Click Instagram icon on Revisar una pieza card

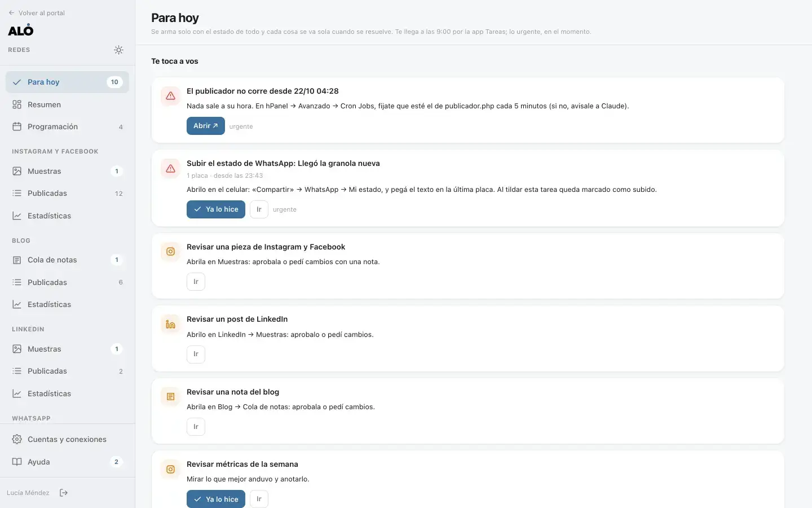[170, 252]
